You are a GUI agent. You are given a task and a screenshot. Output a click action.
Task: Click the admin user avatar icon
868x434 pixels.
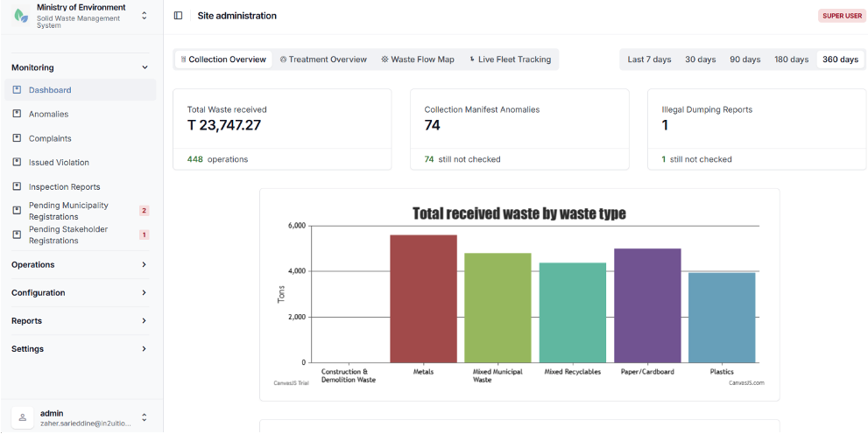[x=23, y=418]
